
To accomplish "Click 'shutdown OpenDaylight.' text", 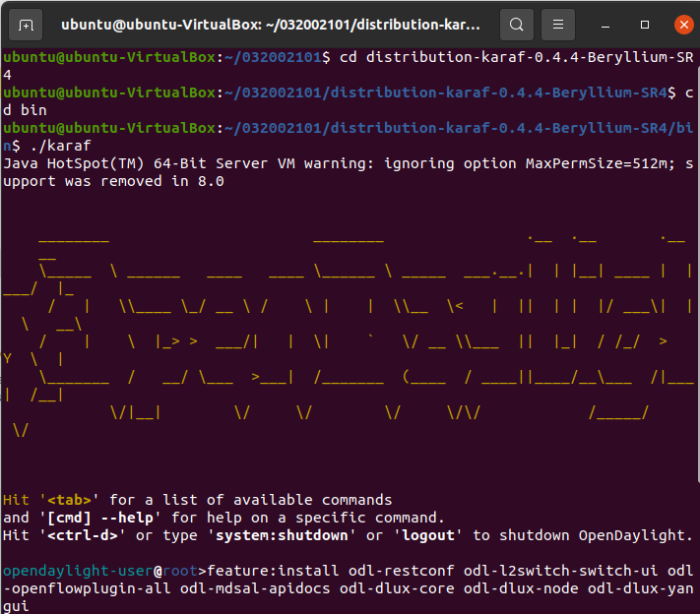I will click(596, 535).
